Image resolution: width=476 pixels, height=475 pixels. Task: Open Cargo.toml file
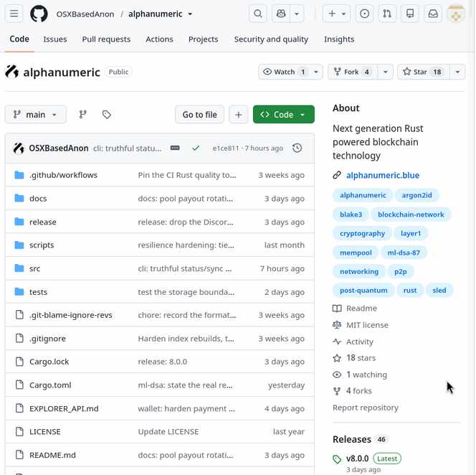(x=50, y=385)
